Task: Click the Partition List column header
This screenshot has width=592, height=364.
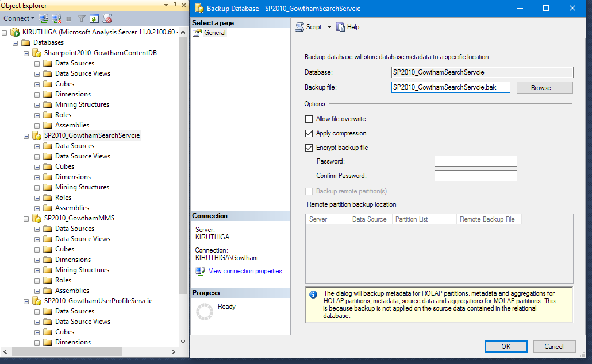Action: point(424,219)
